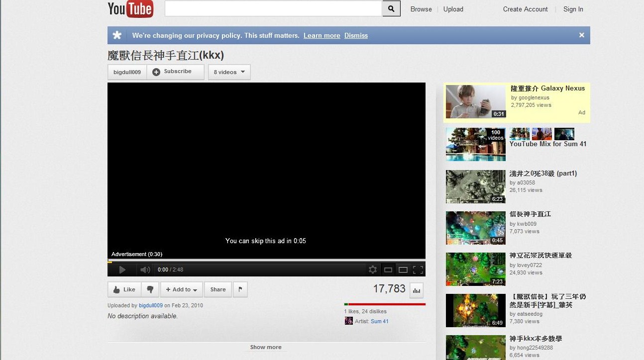Expand description with Show more

(x=266, y=347)
